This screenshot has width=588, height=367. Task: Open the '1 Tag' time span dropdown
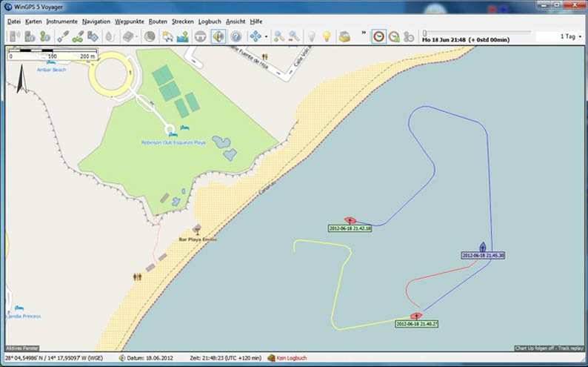(x=571, y=36)
